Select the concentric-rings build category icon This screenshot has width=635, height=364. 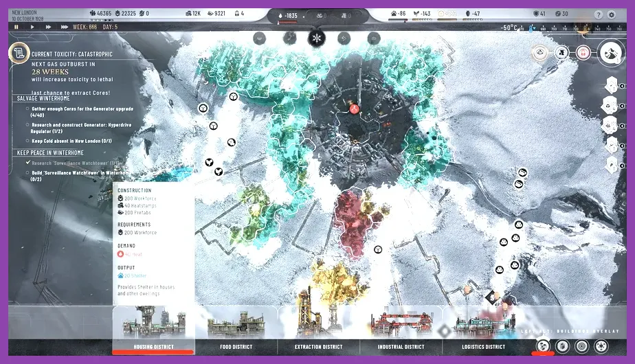click(582, 346)
